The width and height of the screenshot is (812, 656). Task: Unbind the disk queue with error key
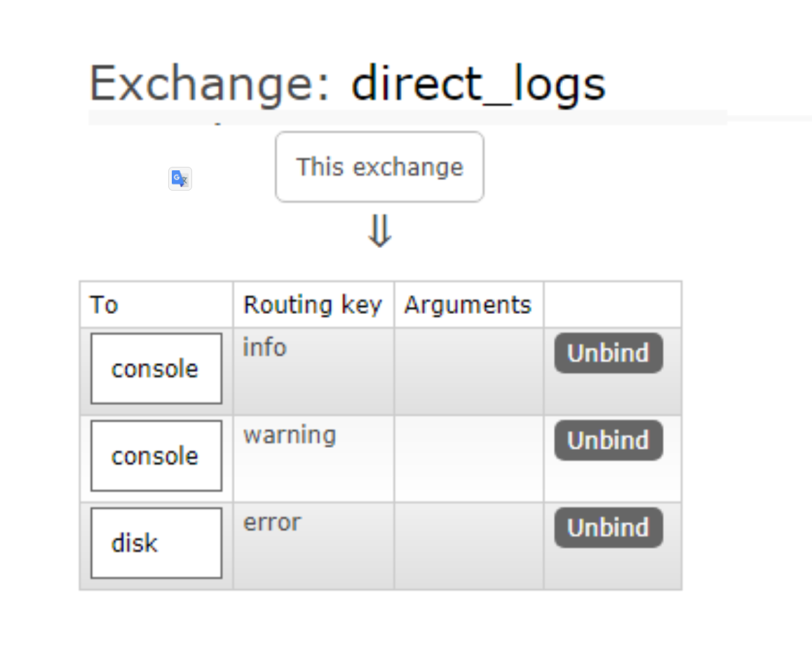click(609, 528)
